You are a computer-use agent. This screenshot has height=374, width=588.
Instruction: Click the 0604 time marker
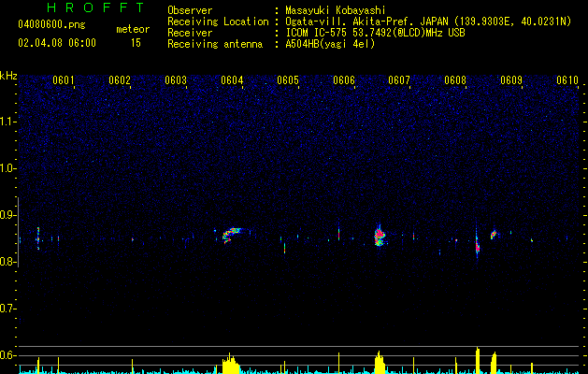(x=232, y=80)
